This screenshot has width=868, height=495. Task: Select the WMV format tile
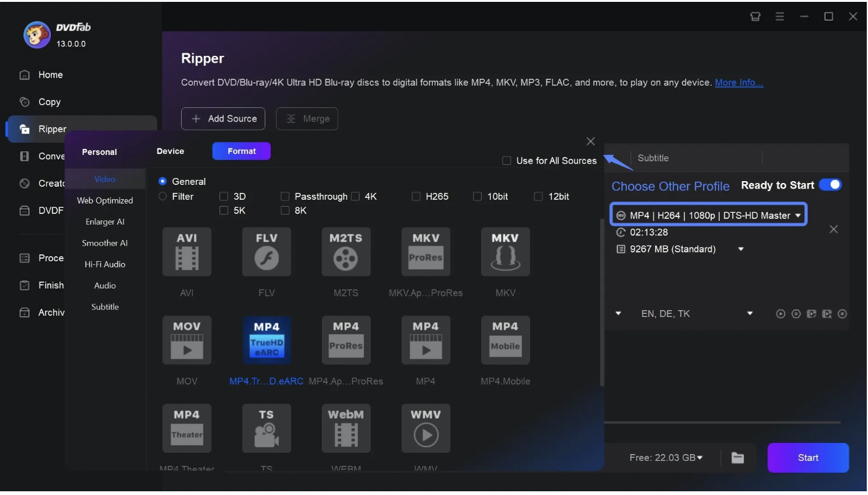pos(425,429)
